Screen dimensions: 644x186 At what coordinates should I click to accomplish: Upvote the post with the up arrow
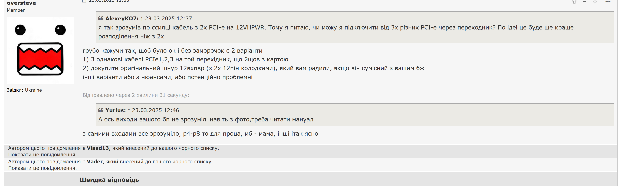[574, 2]
